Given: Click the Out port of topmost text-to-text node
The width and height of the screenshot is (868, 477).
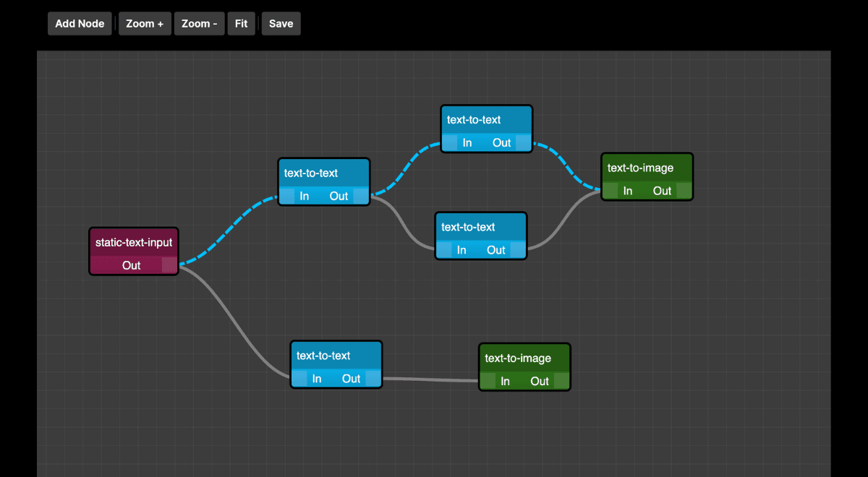Looking at the screenshot, I should pyautogui.click(x=522, y=142).
